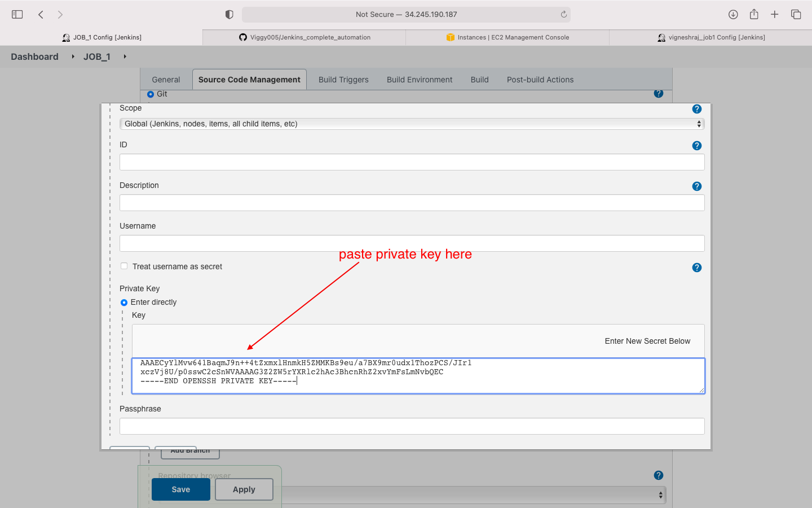Open the JOB_1 breadcrumb link

click(x=97, y=56)
